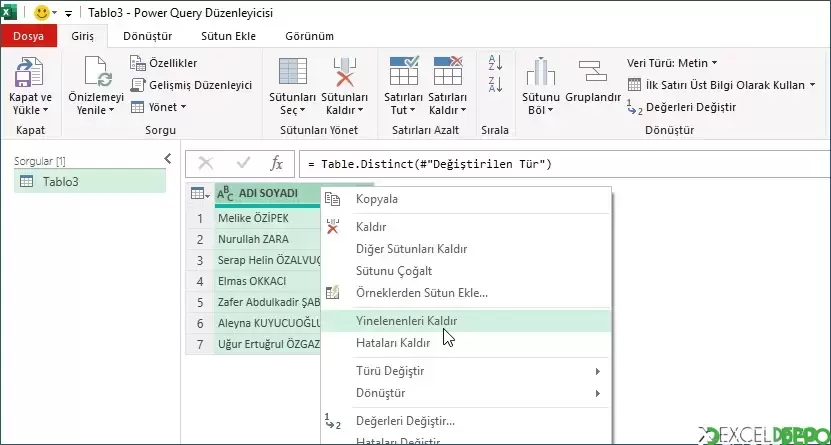Open the Dosya tab
The height and width of the screenshot is (445, 831).
[x=29, y=36]
